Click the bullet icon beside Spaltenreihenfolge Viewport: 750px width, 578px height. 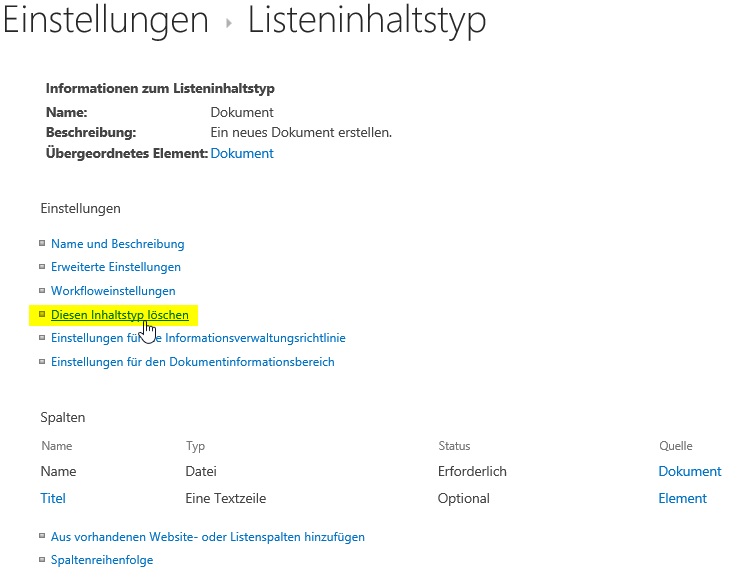coord(42,560)
